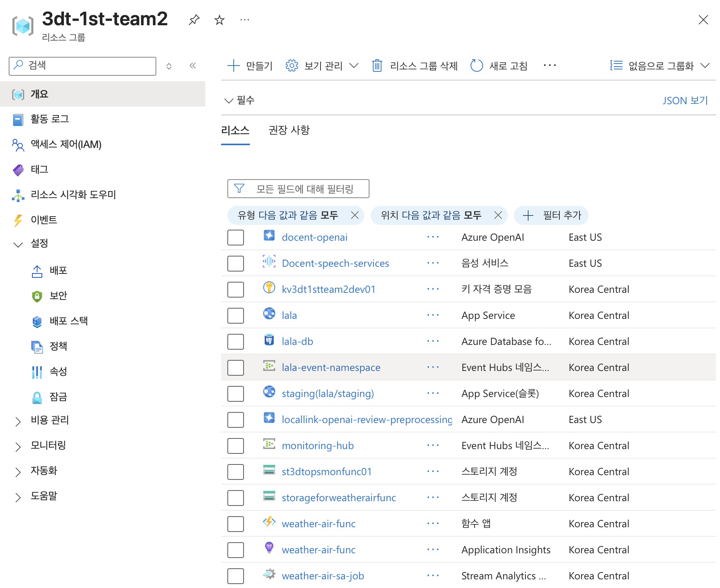Open the locallink-openai-review-preprocessing resource link

[x=367, y=419]
